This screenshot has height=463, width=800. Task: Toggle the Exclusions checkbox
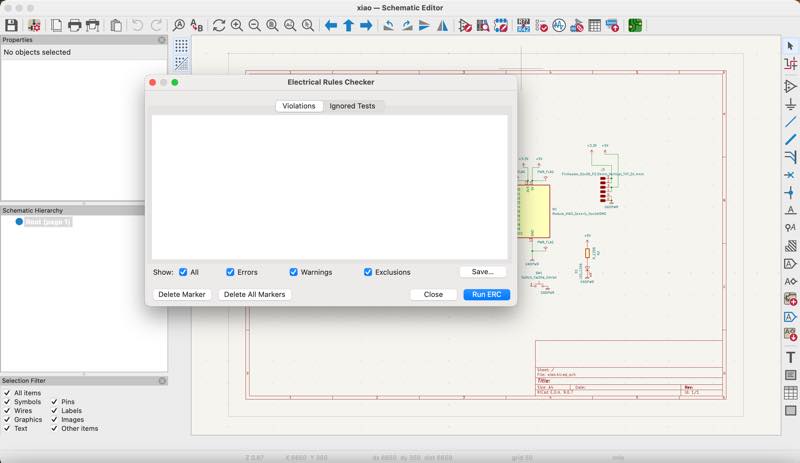pyautogui.click(x=368, y=272)
